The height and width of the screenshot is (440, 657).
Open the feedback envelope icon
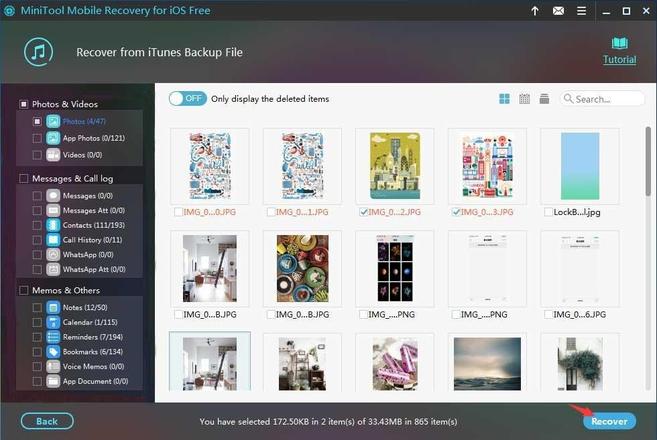click(x=559, y=12)
